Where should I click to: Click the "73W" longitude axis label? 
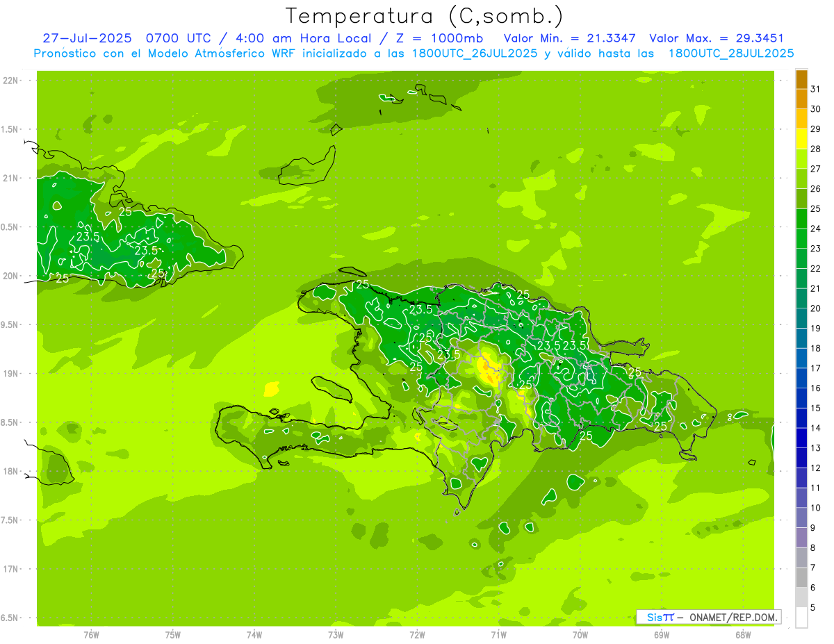point(336,634)
